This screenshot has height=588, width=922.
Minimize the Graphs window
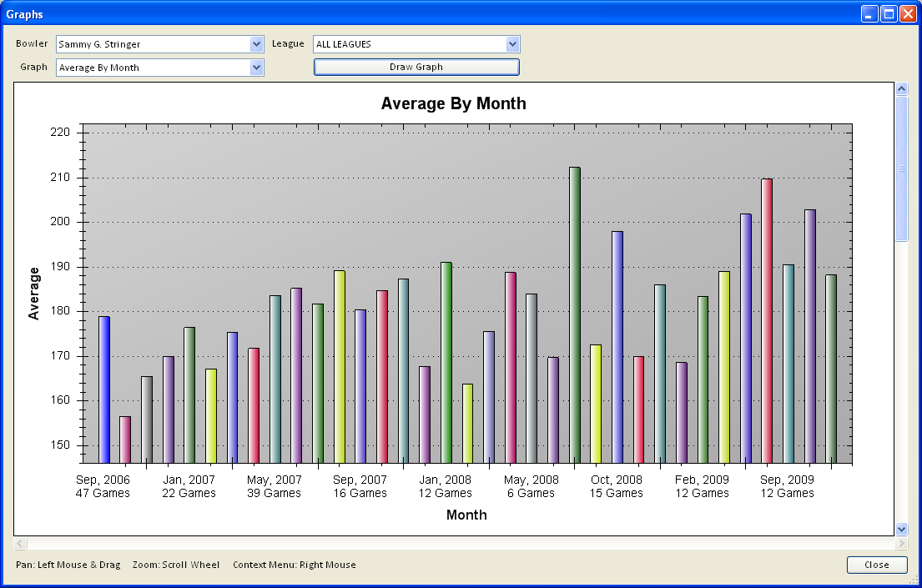[x=870, y=14]
